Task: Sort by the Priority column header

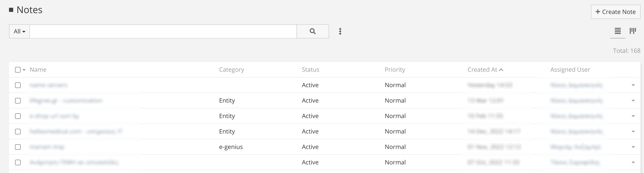Action: [395, 70]
